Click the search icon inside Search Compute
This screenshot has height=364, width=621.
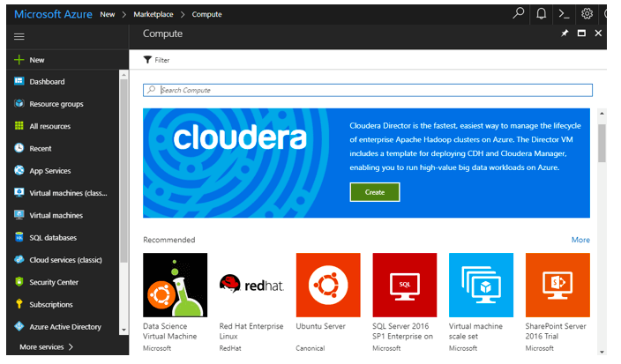[152, 90]
